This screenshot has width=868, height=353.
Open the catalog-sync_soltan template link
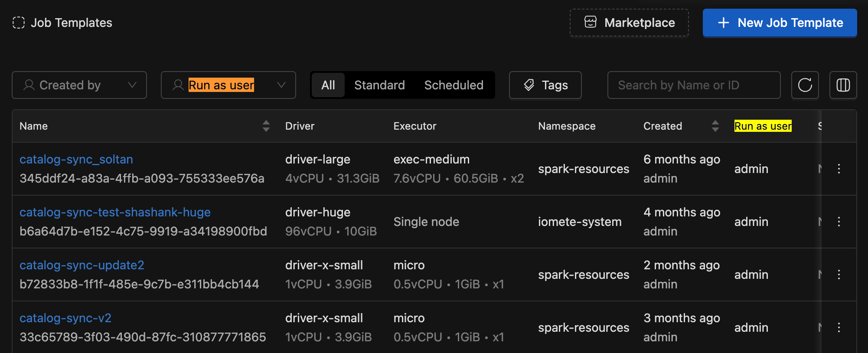coord(76,159)
